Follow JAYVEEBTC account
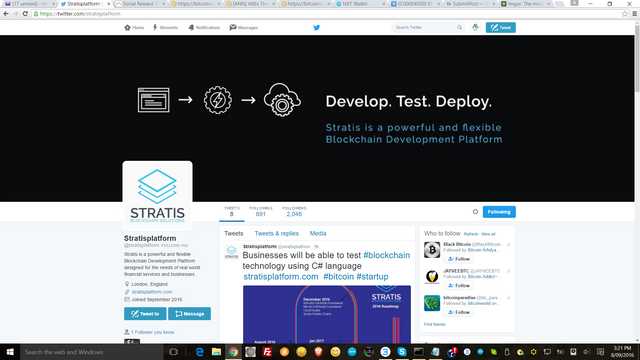This screenshot has width=640, height=360. 458,286
